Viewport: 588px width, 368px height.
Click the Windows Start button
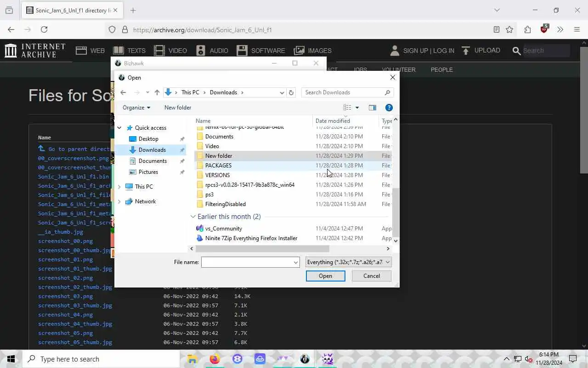11,359
